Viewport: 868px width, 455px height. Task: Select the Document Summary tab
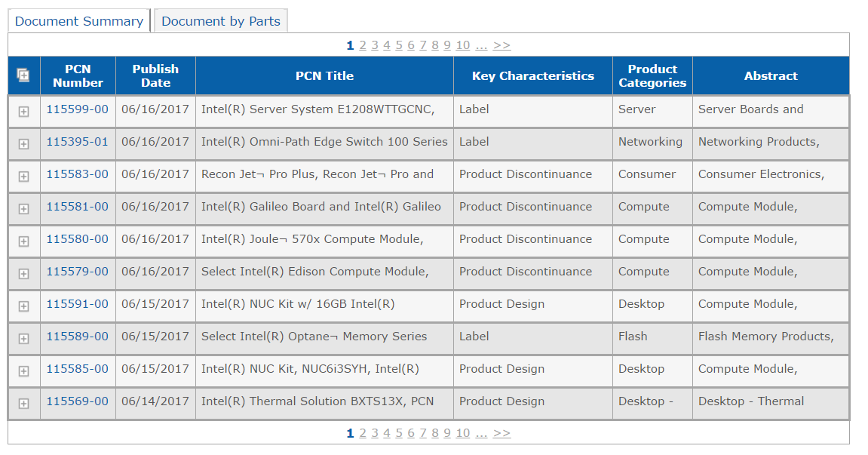tap(79, 21)
